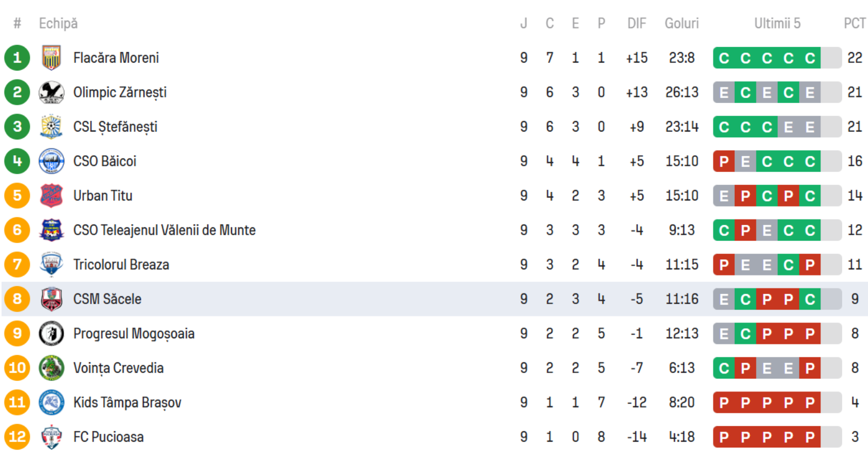Screen dimensions: 868x462
Task: Click the CSL Ștefănești team logo
Action: 51,127
